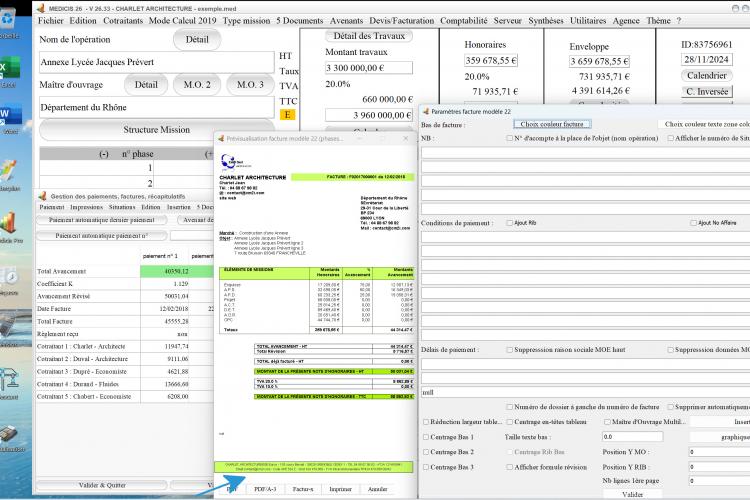
Task: Enable Réduction largeur tableau checkbox
Action: tap(426, 422)
